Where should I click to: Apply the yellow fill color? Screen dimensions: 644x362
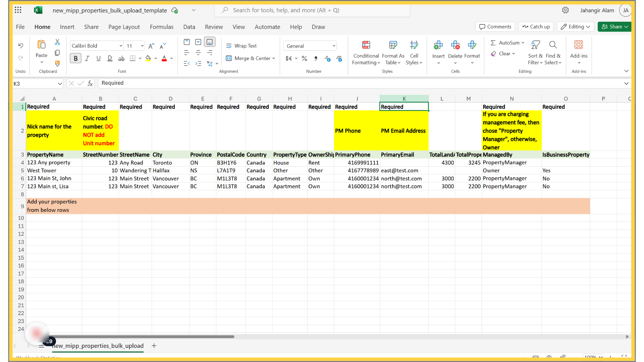(148, 58)
